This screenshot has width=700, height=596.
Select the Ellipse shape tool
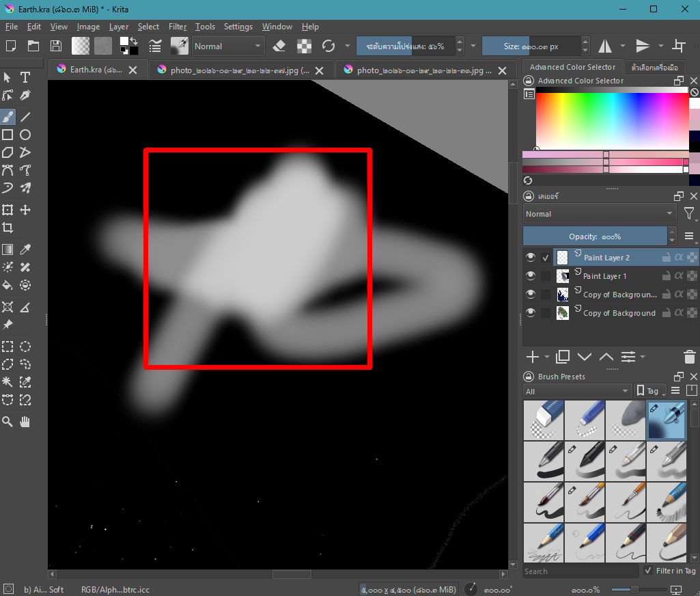pyautogui.click(x=25, y=135)
